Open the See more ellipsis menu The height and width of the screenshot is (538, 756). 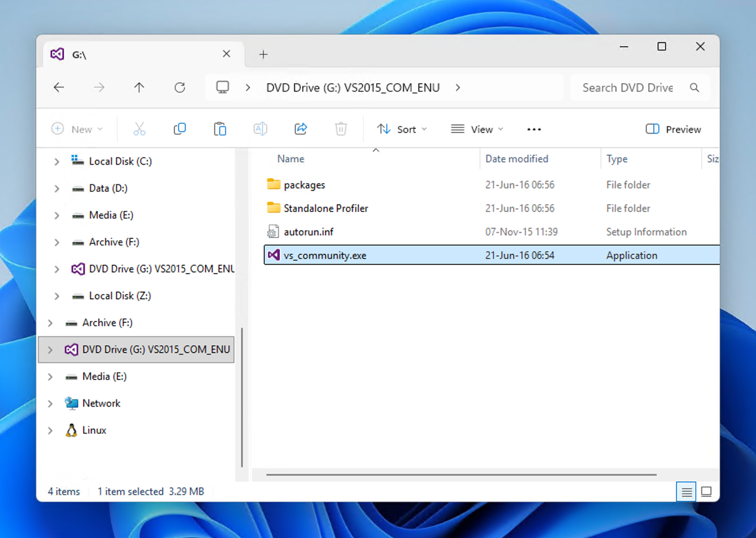(x=534, y=129)
